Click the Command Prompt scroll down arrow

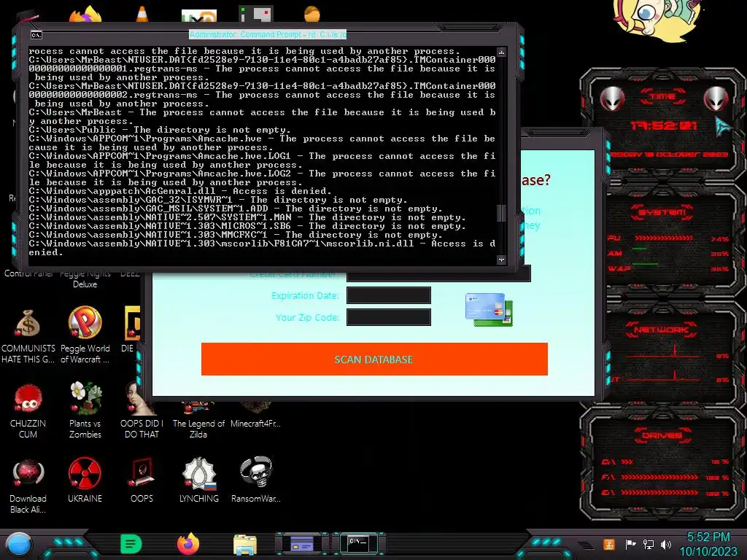(x=501, y=260)
